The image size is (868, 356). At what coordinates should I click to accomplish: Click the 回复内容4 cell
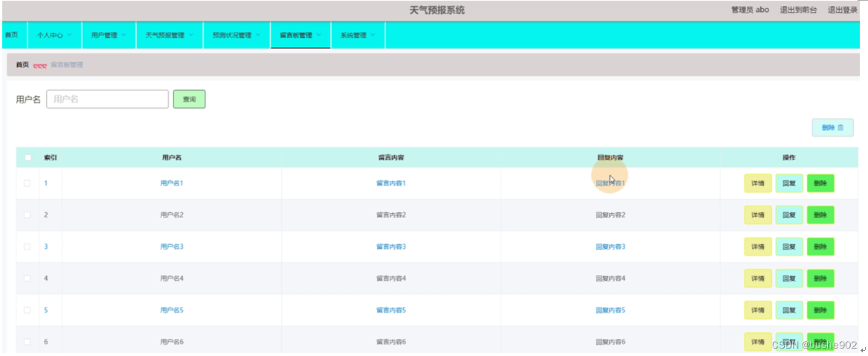pyautogui.click(x=611, y=278)
